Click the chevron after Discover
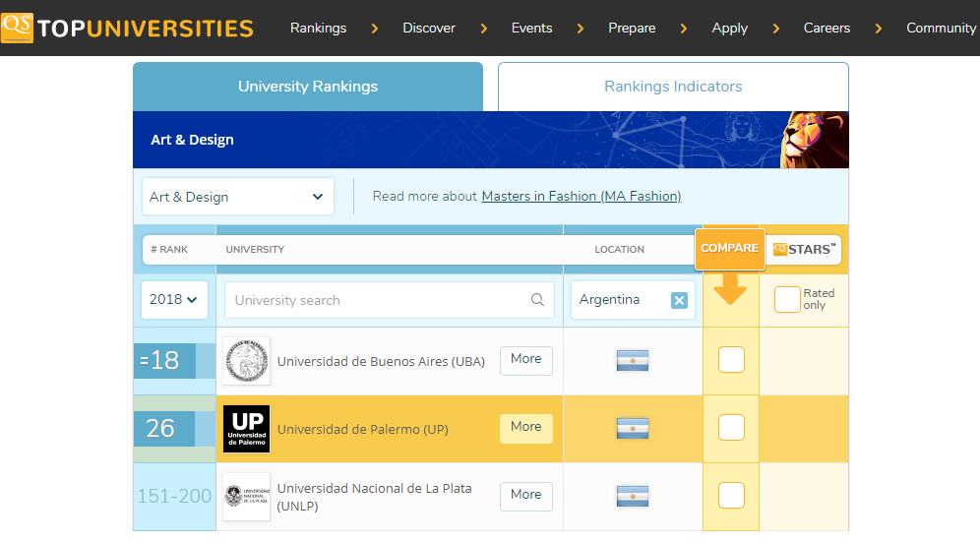Image resolution: width=980 pixels, height=542 pixels. [x=483, y=29]
